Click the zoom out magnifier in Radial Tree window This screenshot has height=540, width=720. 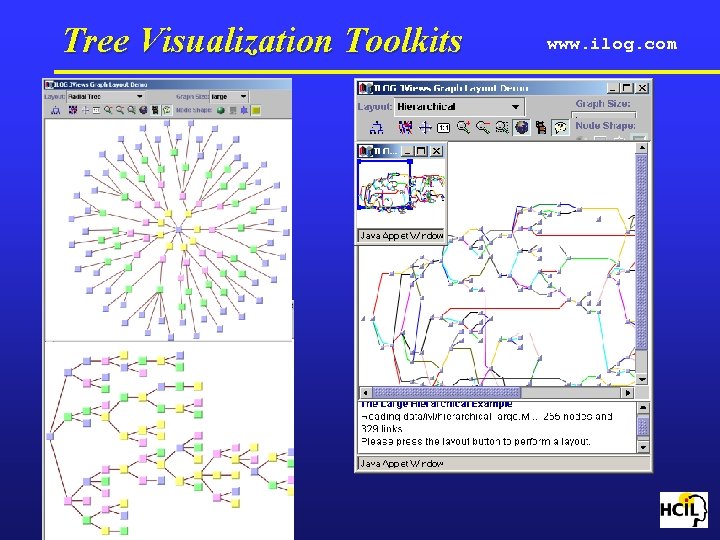pyautogui.click(x=120, y=110)
